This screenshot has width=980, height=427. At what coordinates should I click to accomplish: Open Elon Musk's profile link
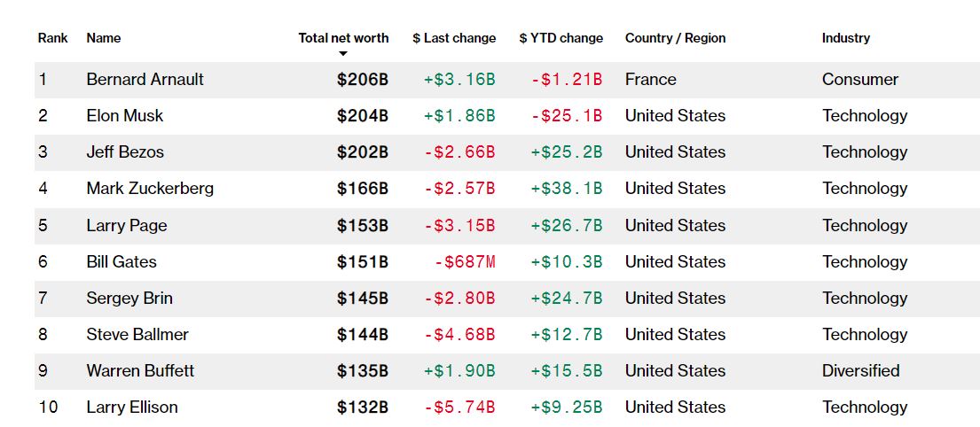(125, 116)
